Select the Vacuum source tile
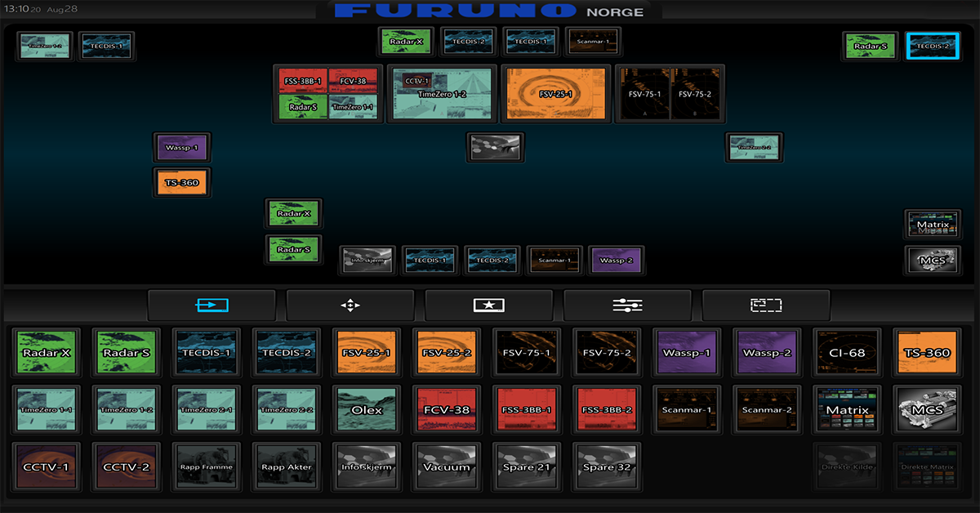 pyautogui.click(x=447, y=466)
